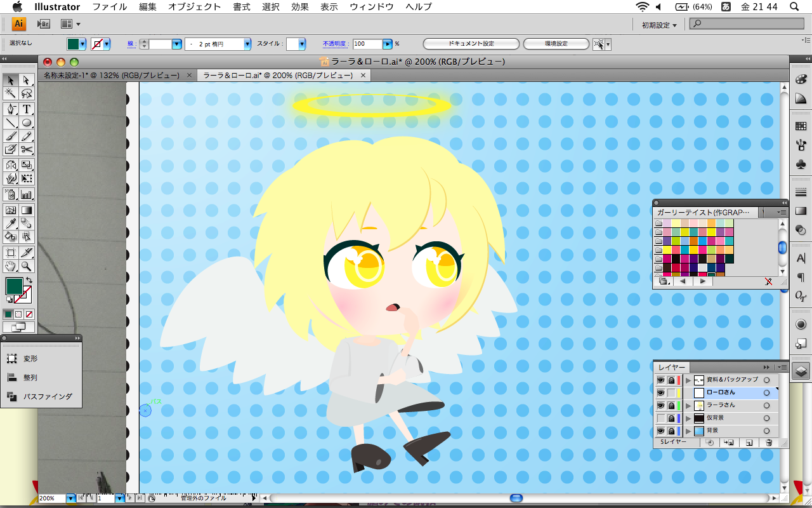812x508 pixels.
Task: Select the Symbol Sprayer tool
Action: click(11, 194)
